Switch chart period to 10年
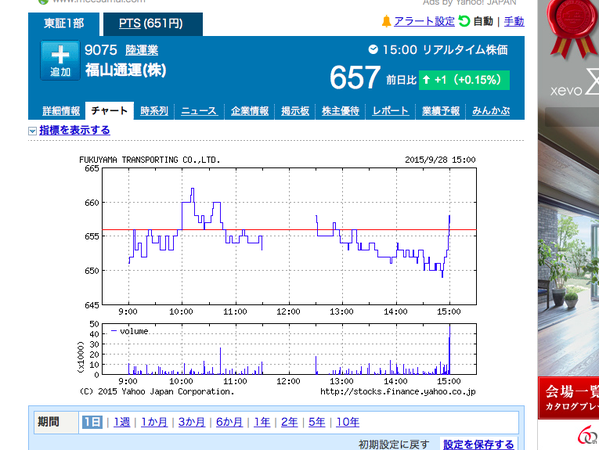Viewport: 599px width, 450px height. tap(348, 422)
